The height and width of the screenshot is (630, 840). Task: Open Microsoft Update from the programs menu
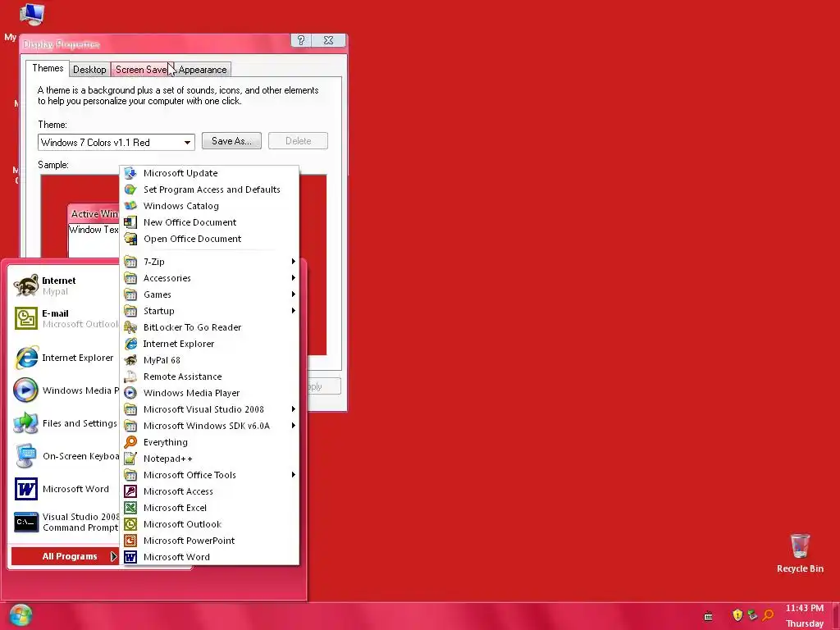click(209, 173)
